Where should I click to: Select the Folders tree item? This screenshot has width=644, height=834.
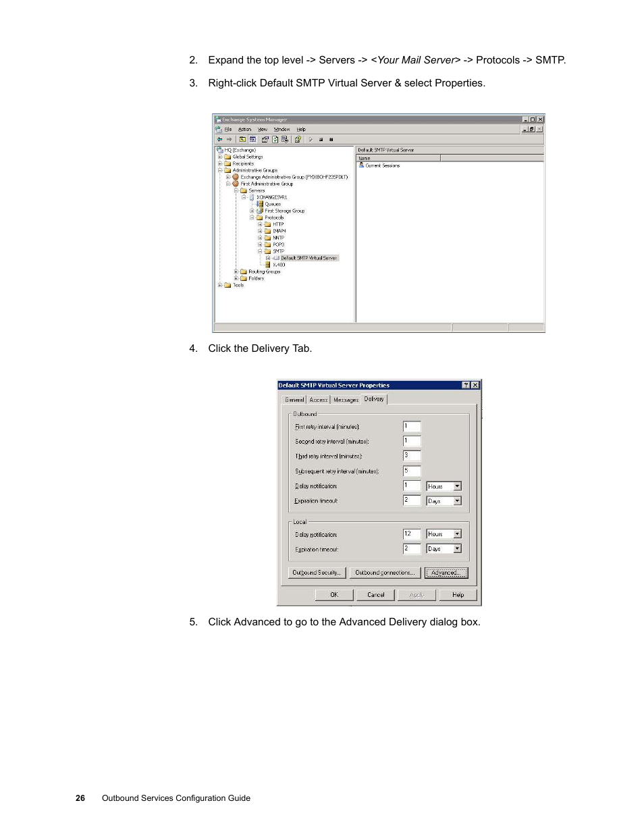(256, 278)
